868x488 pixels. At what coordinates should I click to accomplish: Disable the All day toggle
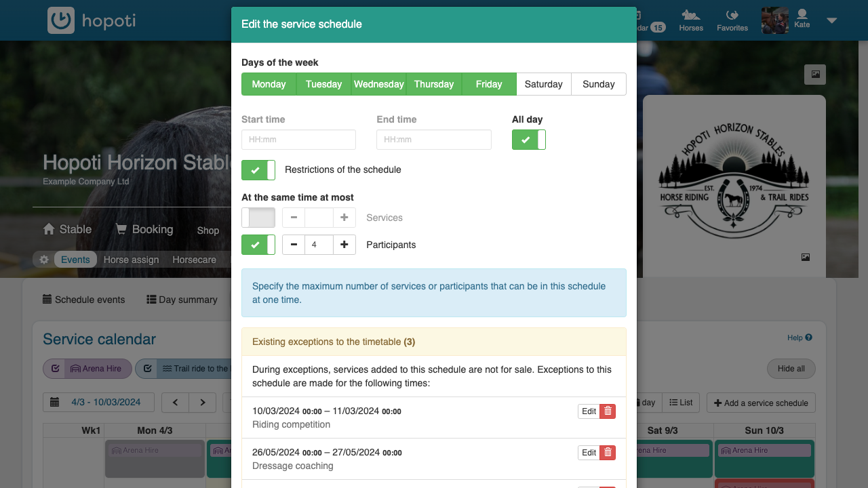529,140
